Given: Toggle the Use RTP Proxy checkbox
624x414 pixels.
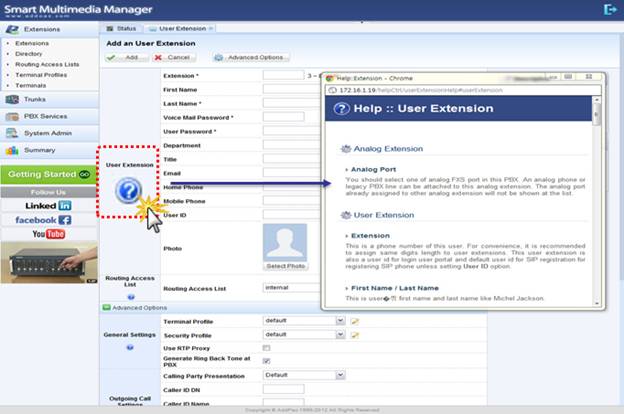Looking at the screenshot, I should coord(266,348).
